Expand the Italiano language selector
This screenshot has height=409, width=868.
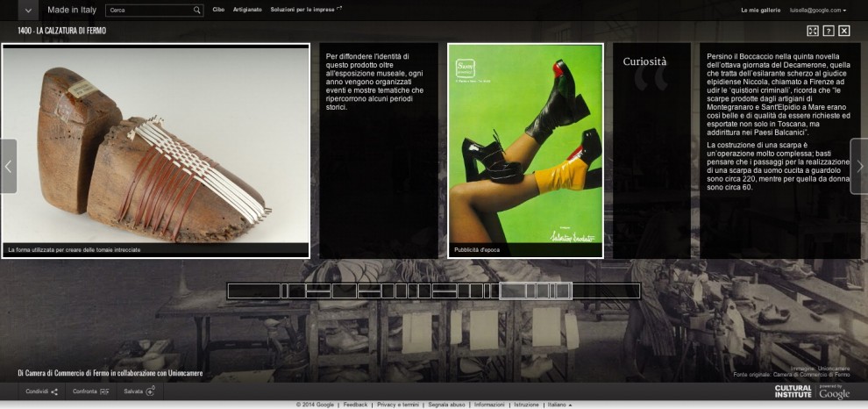[559, 405]
